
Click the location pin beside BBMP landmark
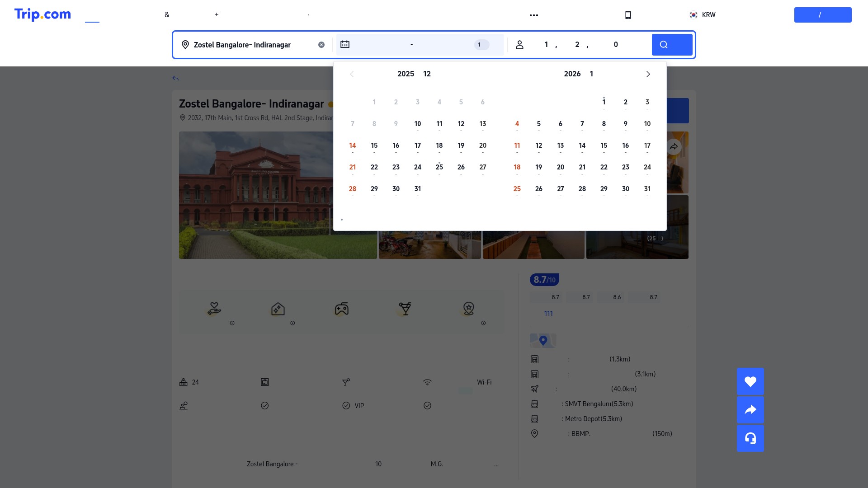[x=535, y=434]
